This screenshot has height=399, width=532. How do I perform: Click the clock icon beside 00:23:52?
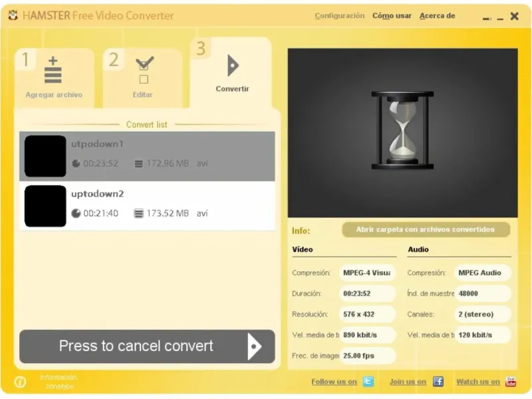[x=76, y=164]
